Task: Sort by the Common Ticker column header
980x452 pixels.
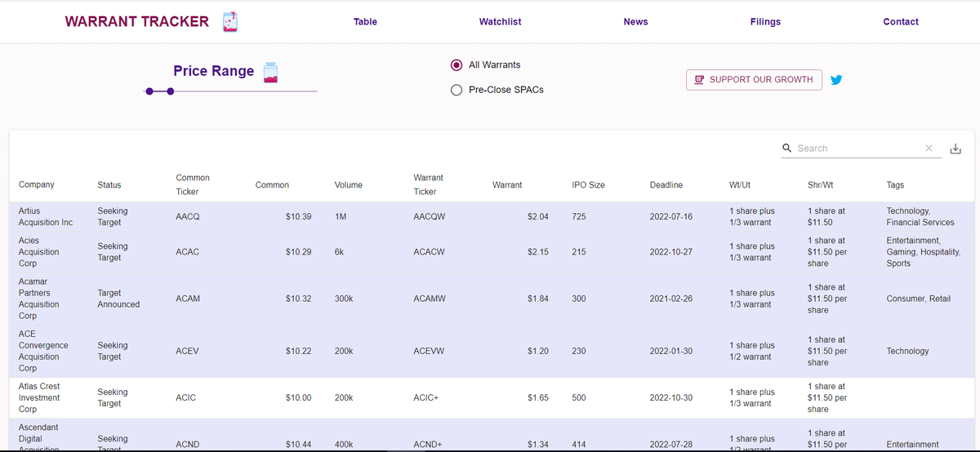Action: click(193, 184)
